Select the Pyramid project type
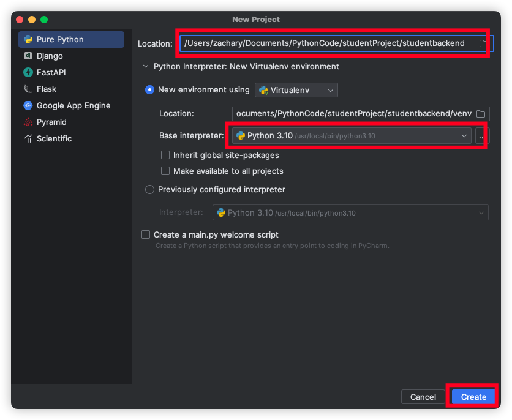Screen dimensions: 512x420 (71, 122)
